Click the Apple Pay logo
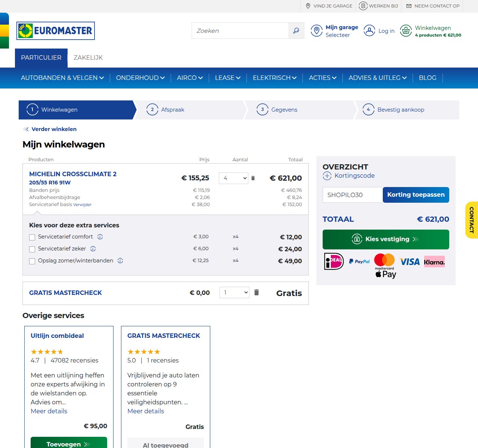 [x=386, y=274]
